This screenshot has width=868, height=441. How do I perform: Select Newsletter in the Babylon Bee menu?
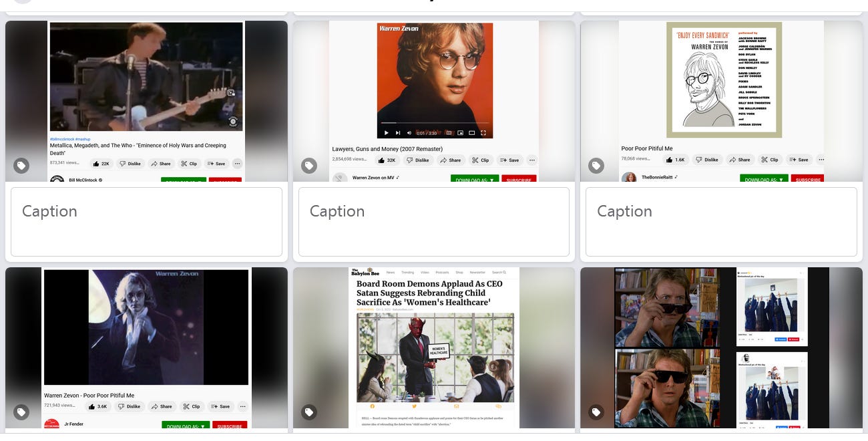(477, 273)
